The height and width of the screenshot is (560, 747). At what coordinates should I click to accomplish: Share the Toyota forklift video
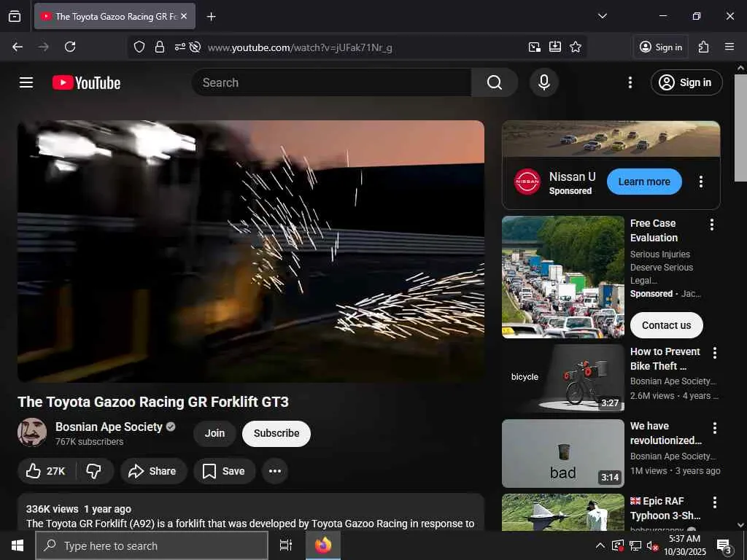pyautogui.click(x=153, y=471)
